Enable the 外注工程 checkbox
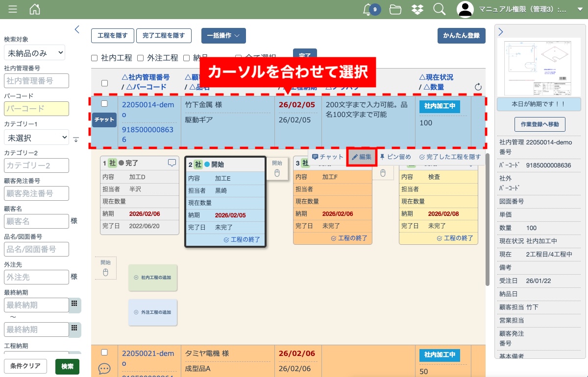Image resolution: width=588 pixels, height=377 pixels. 140,58
